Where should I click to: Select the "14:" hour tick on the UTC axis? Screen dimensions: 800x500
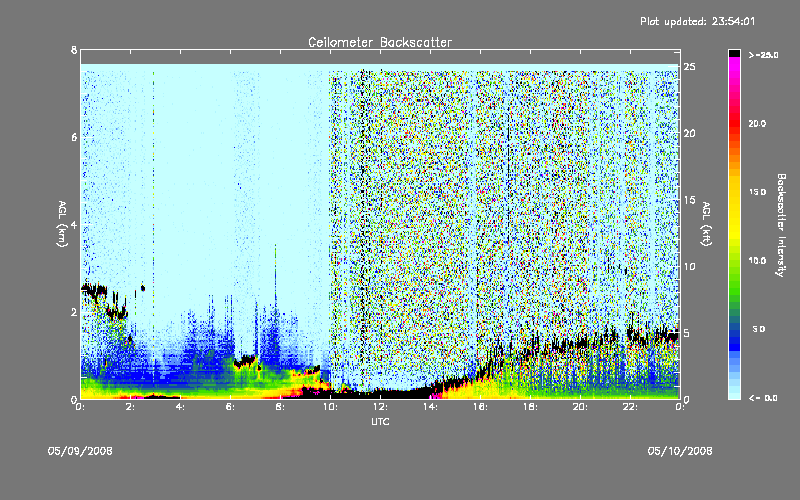[431, 407]
